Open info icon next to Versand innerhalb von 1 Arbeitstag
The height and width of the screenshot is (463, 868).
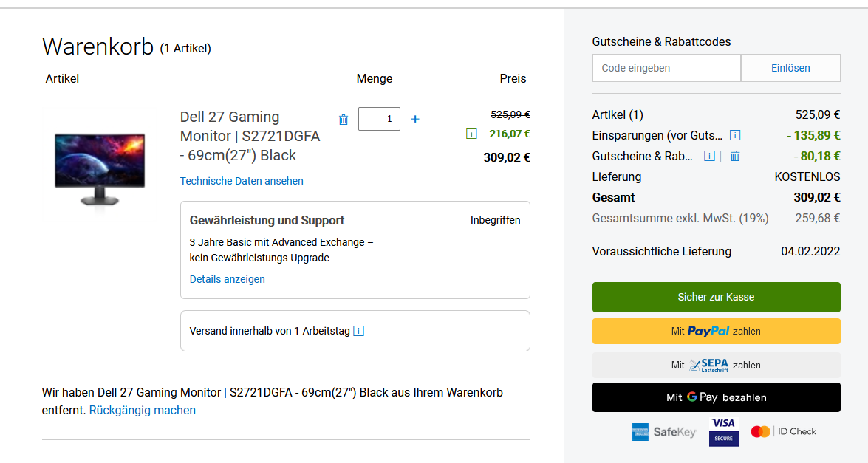(359, 331)
